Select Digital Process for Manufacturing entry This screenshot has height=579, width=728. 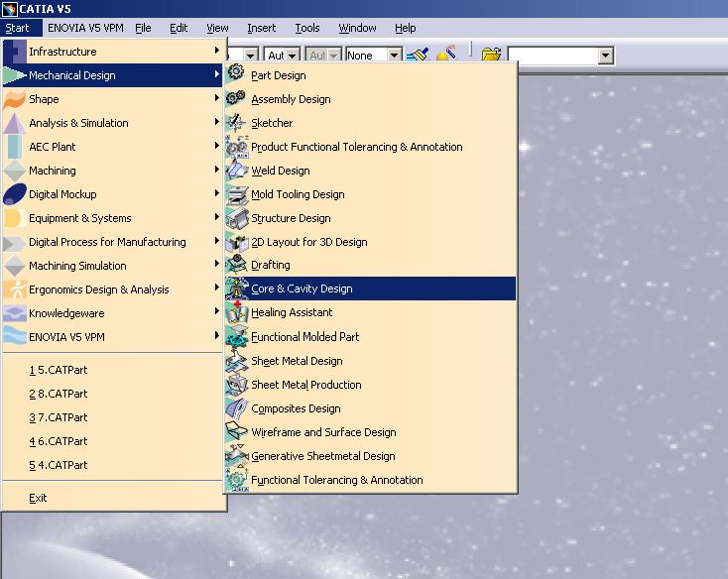(x=113, y=242)
